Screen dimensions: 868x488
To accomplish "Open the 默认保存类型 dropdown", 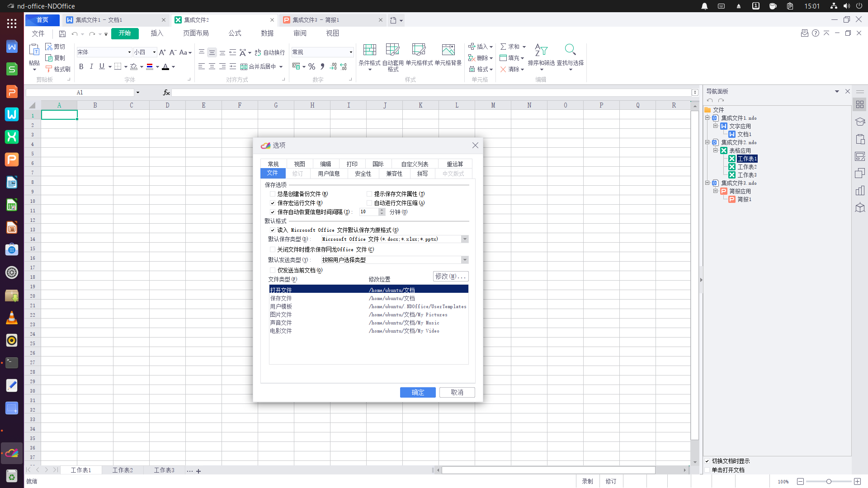I will pos(465,239).
